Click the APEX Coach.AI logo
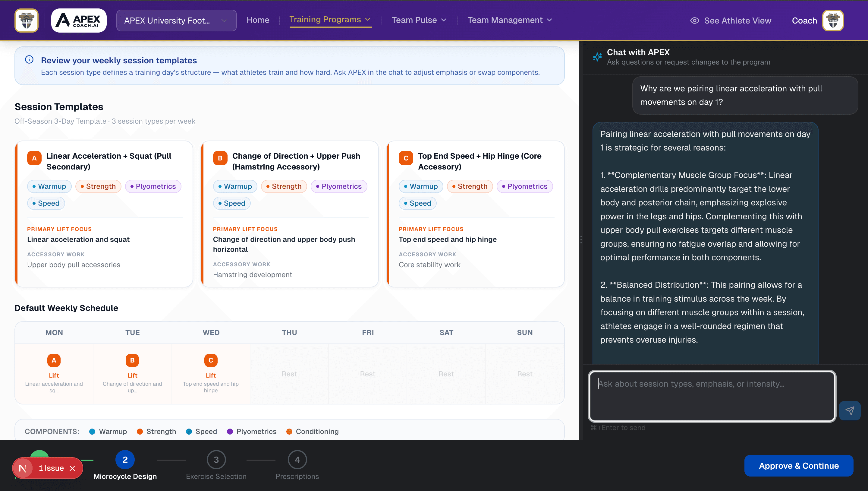Viewport: 868px width, 491px height. pos(78,20)
